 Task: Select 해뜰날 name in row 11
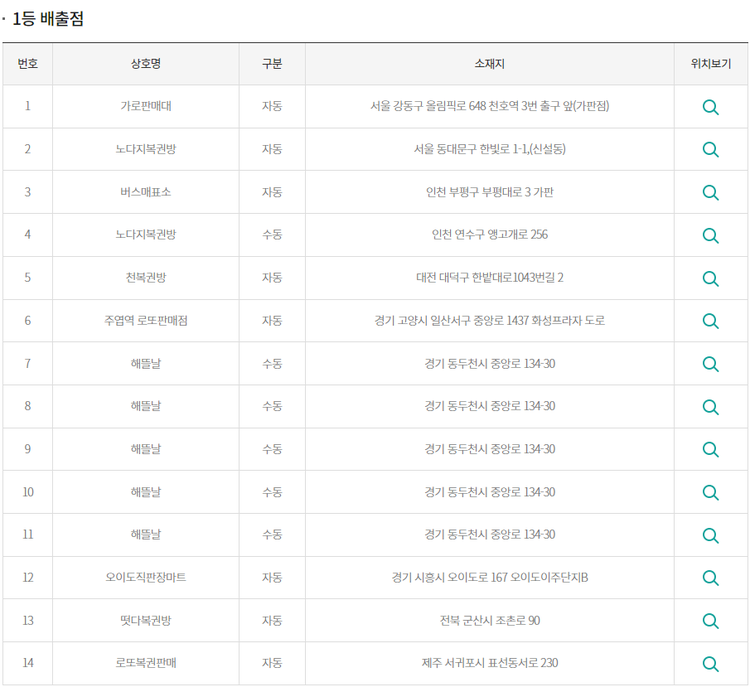146,534
